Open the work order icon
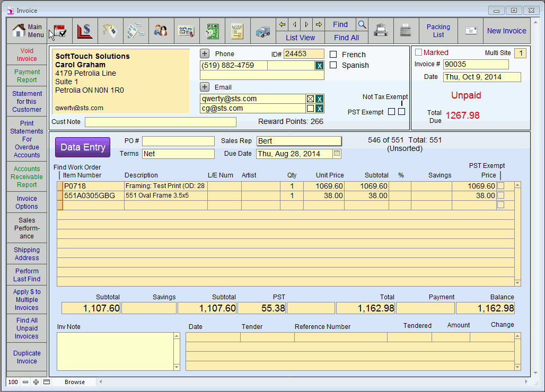 [238, 31]
